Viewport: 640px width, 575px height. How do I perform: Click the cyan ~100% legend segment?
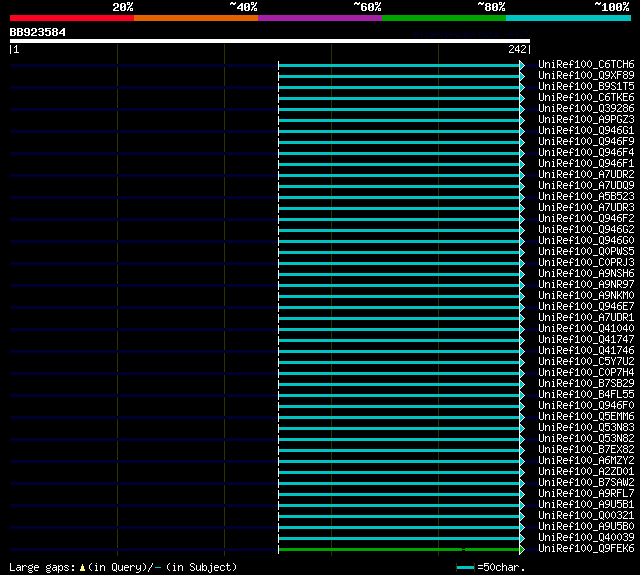click(569, 18)
